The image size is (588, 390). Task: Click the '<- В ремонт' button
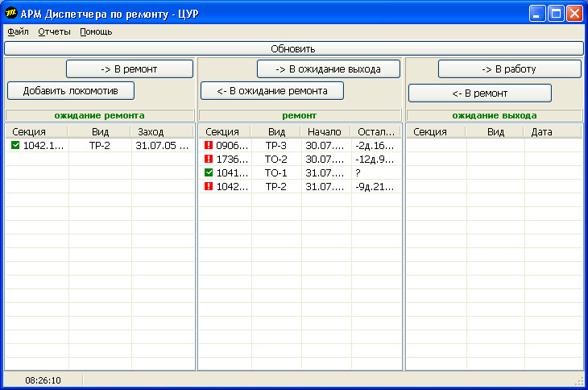coord(480,93)
